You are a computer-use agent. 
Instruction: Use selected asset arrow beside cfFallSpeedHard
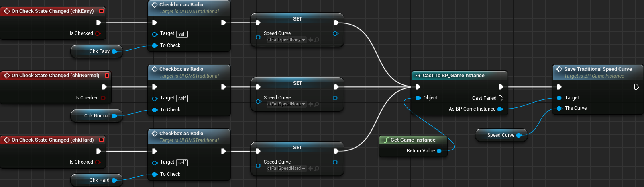click(311, 169)
